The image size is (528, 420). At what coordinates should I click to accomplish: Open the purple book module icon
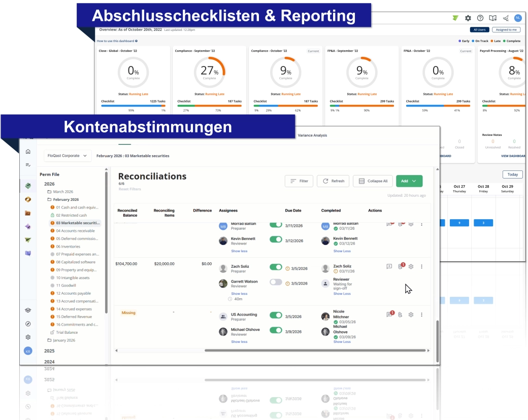coord(28,254)
